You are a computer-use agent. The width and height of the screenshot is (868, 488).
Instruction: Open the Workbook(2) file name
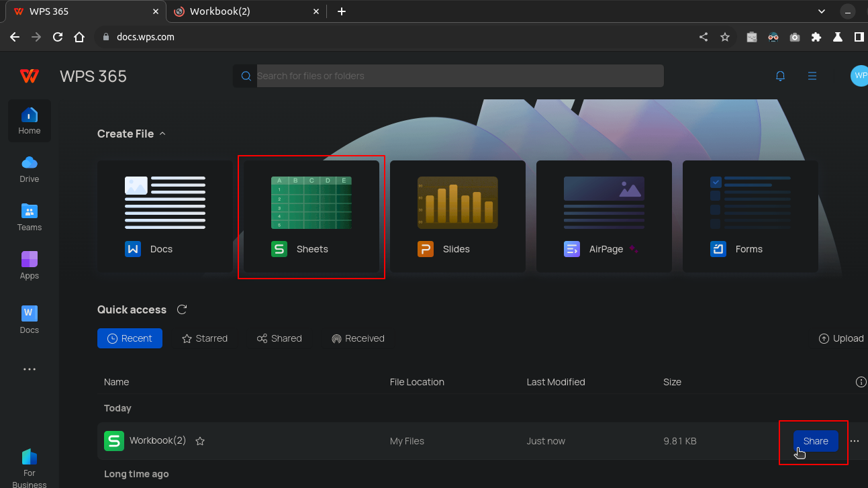158,441
